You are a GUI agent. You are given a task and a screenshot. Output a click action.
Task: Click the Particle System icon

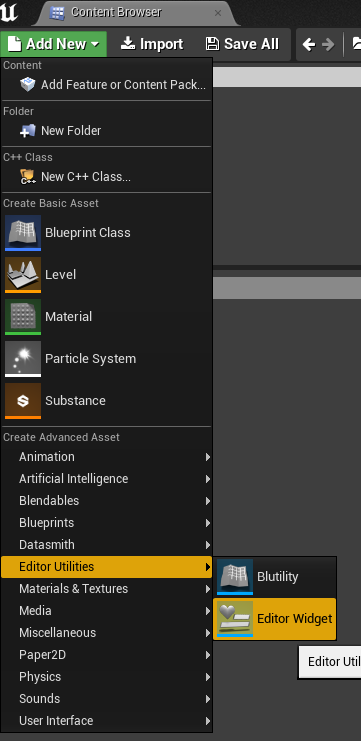click(23, 359)
